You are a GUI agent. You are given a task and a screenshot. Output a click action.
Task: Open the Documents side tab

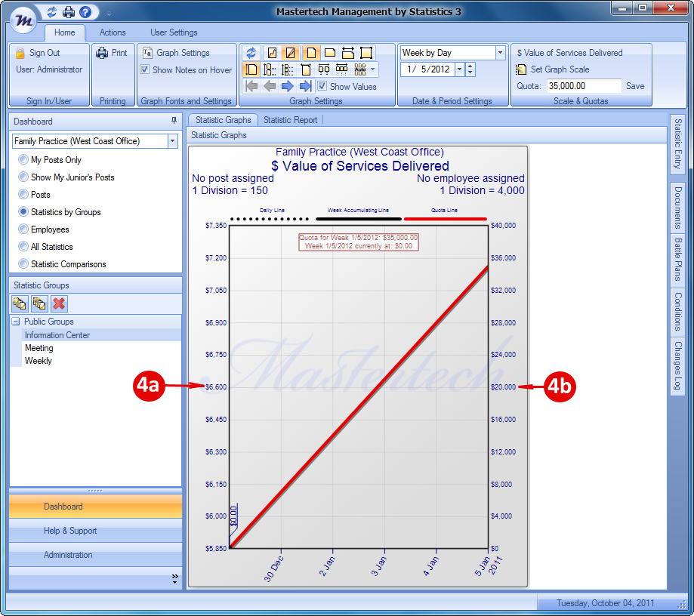click(677, 208)
